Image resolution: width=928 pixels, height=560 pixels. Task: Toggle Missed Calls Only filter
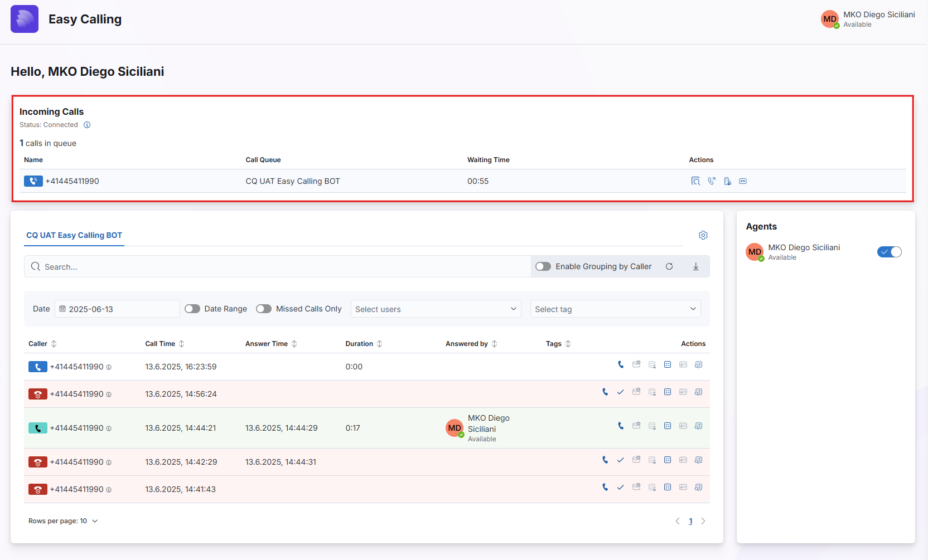[263, 308]
